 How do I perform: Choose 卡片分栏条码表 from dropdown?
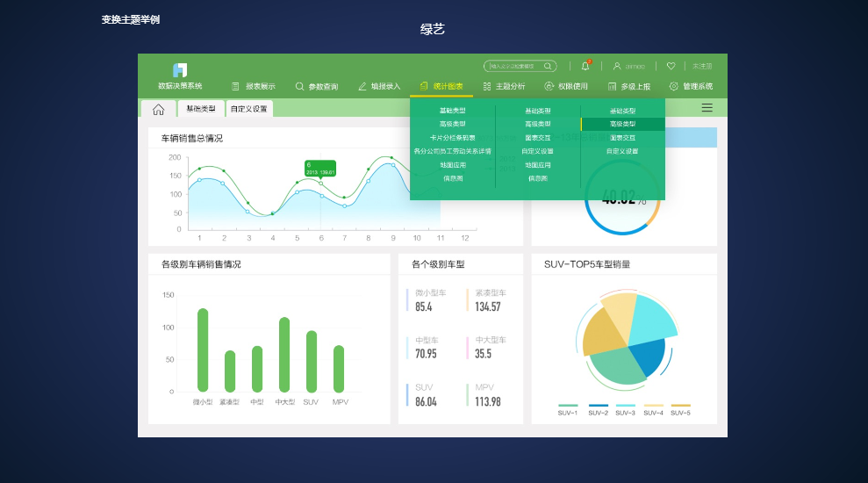click(452, 137)
